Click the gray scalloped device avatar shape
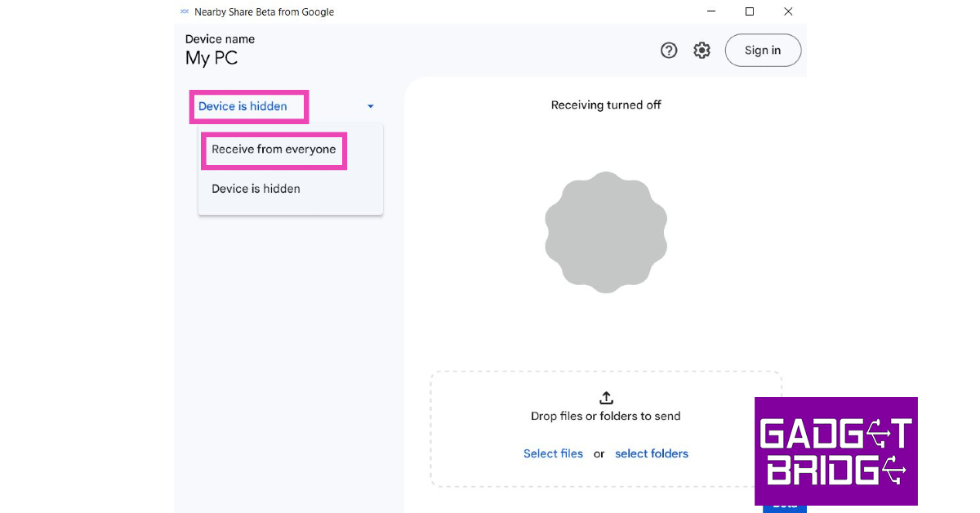This screenshot has width=980, height=513. 606,232
